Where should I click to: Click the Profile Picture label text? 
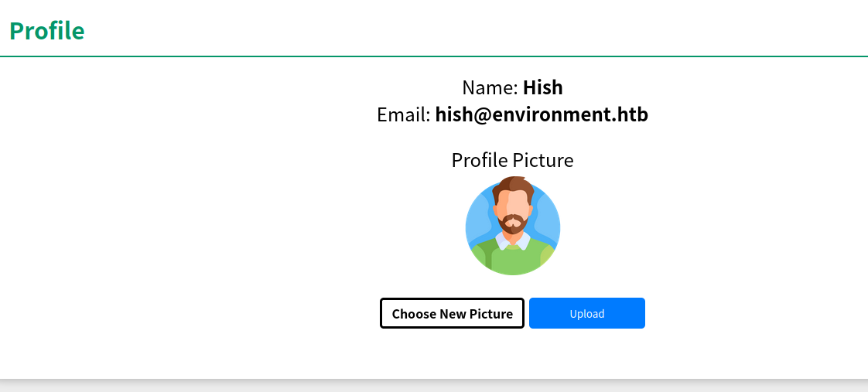512,160
